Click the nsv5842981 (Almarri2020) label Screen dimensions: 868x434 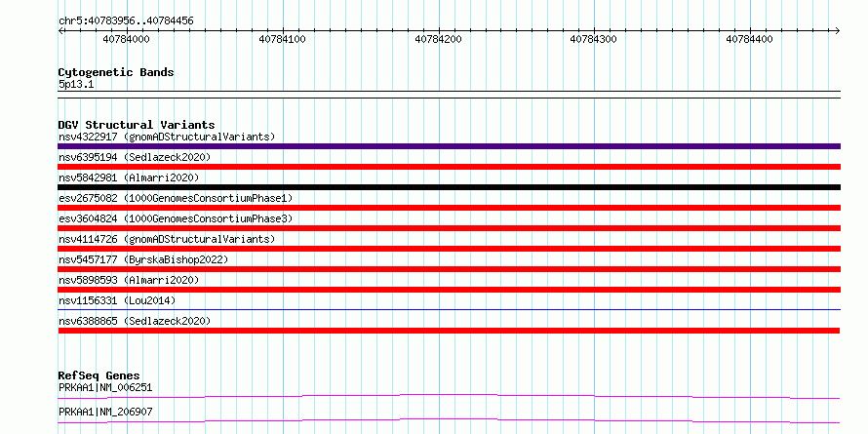pos(129,178)
